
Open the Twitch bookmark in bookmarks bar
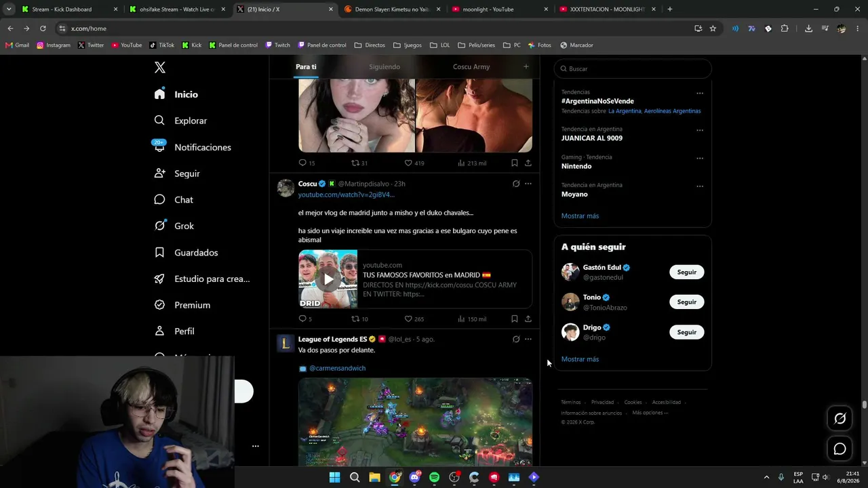278,45
